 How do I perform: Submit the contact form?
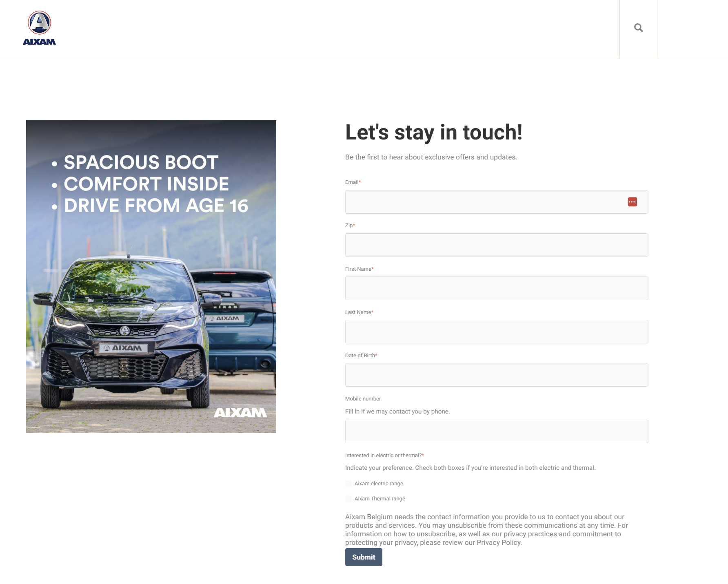point(364,557)
